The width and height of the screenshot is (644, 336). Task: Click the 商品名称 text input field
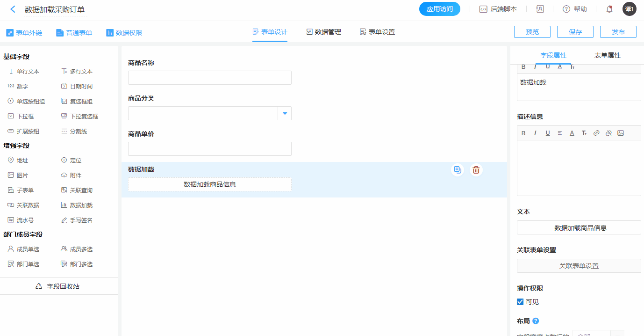pos(209,78)
